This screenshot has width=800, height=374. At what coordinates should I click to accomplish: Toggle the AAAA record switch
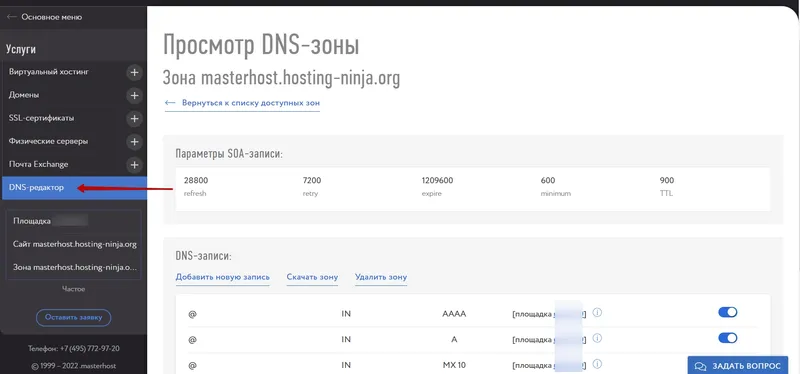click(728, 312)
